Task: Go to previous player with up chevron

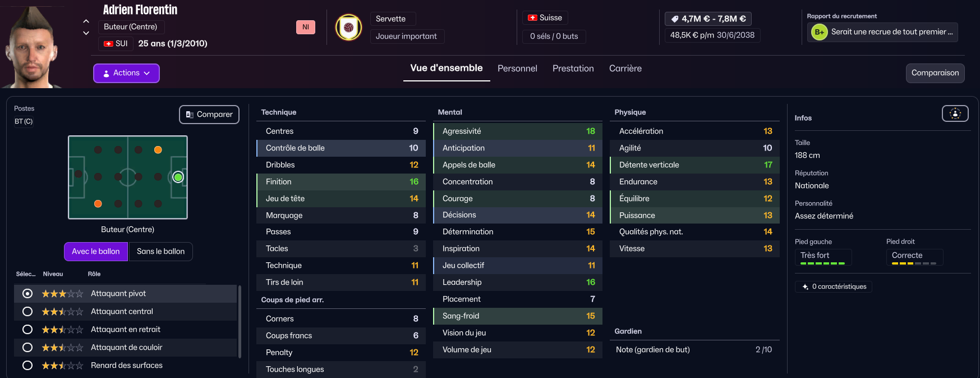Action: tap(86, 21)
